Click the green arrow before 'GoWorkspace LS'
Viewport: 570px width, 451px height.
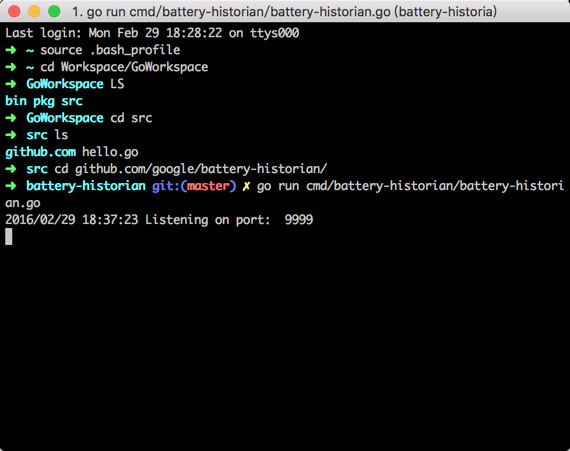point(11,84)
